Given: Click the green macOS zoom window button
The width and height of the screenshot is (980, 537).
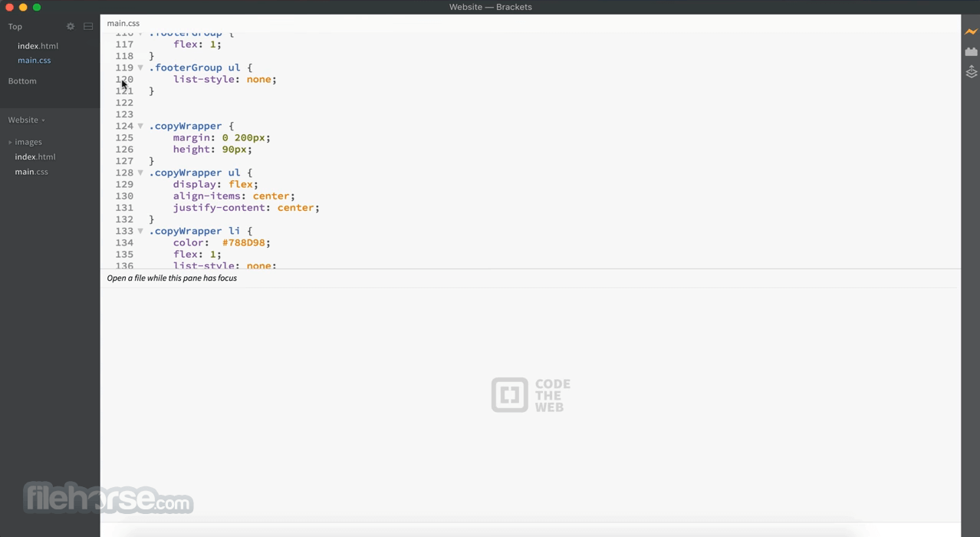Looking at the screenshot, I should click(x=37, y=7).
